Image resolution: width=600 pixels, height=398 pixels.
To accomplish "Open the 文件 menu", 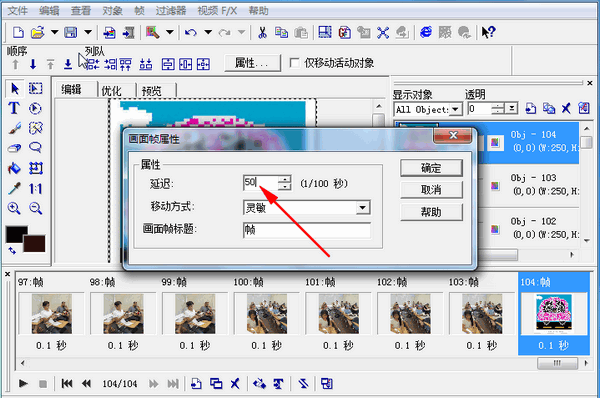I will click(18, 11).
